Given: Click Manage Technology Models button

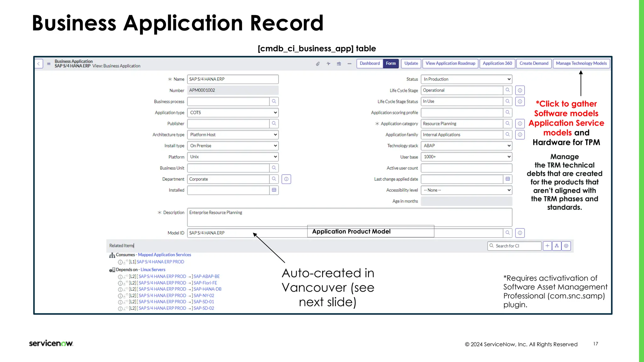Looking at the screenshot, I should click(x=581, y=63).
